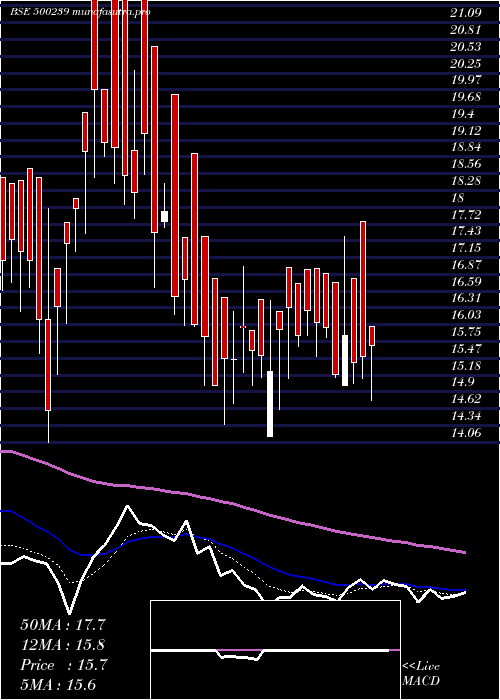Click the 14.34 price axis label
500x700 pixels.
coord(466,416)
